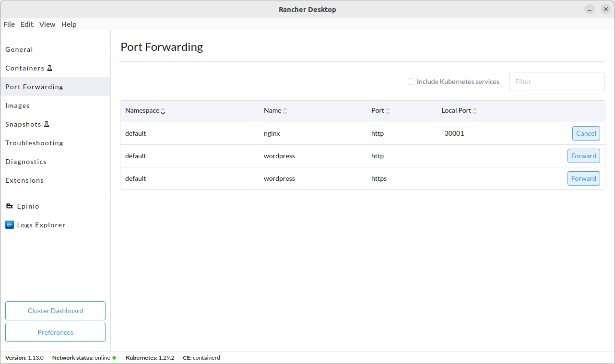The width and height of the screenshot is (615, 364).
Task: Select Port Forwarding in sidebar
Action: (55, 87)
